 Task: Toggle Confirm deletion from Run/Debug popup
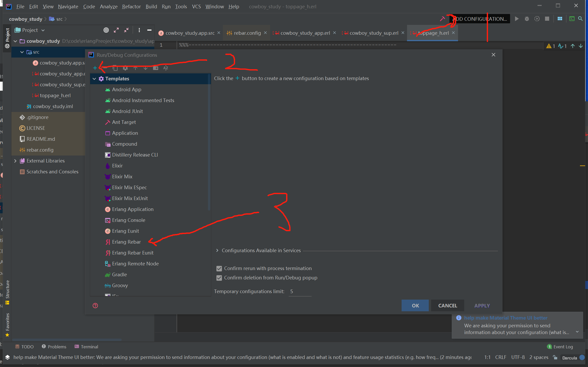coord(219,278)
